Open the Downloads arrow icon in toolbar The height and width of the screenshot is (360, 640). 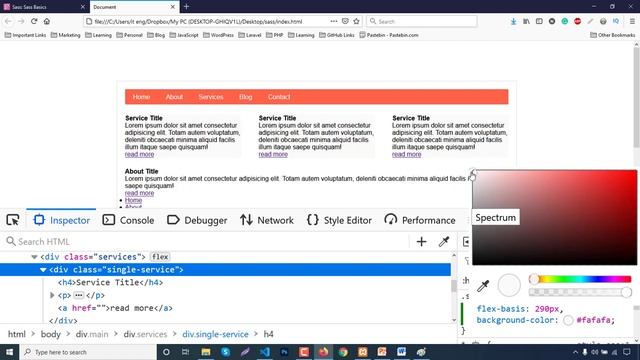[x=513, y=21]
